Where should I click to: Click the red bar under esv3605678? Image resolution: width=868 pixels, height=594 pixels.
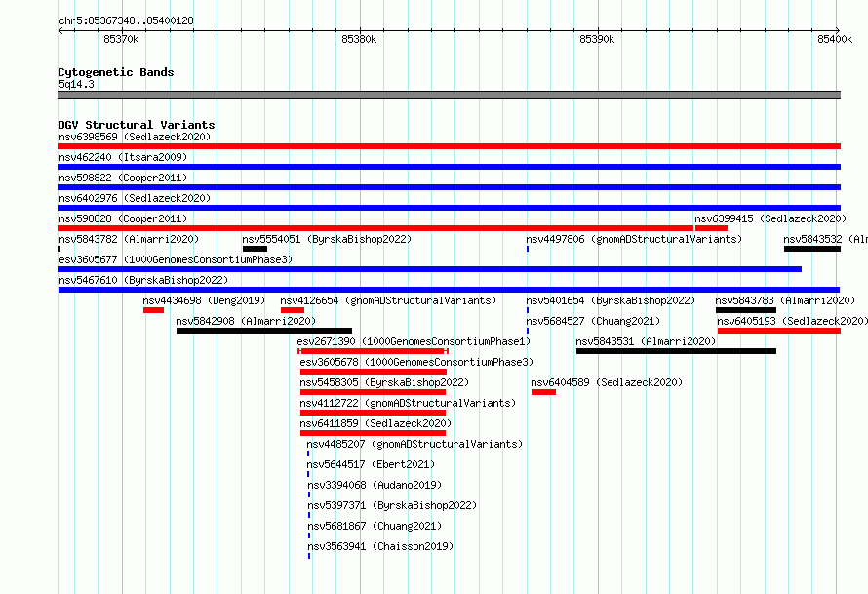click(374, 372)
